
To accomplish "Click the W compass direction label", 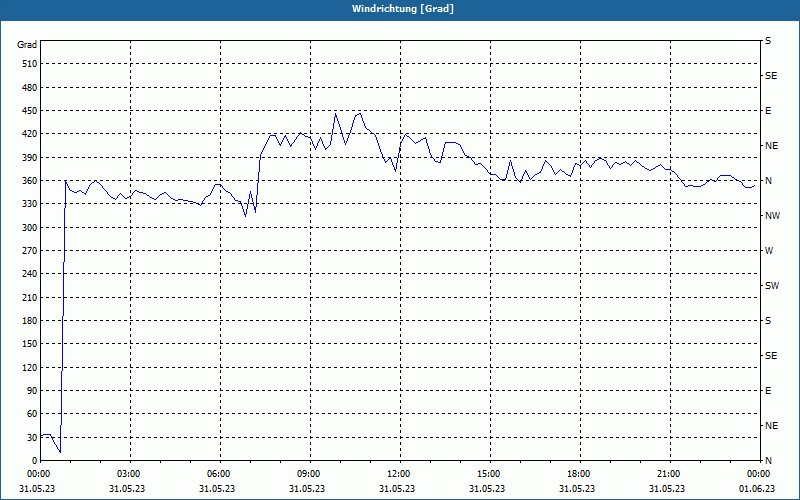I will click(769, 251).
